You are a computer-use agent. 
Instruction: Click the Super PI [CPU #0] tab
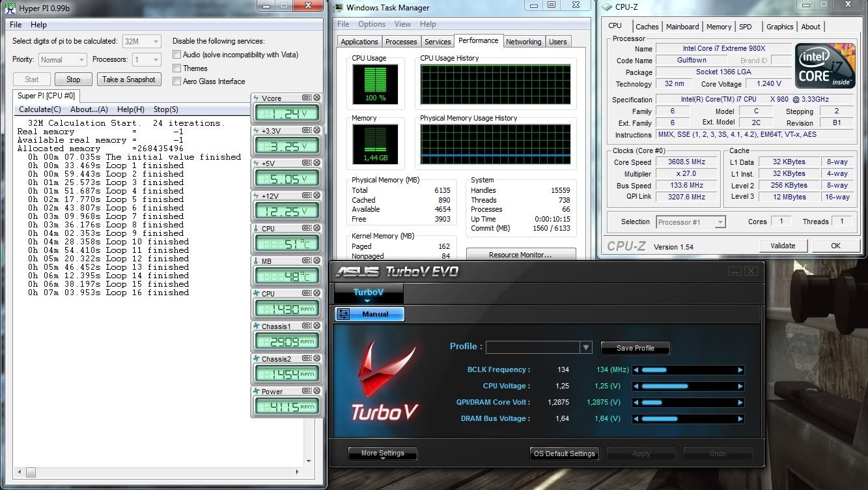46,96
